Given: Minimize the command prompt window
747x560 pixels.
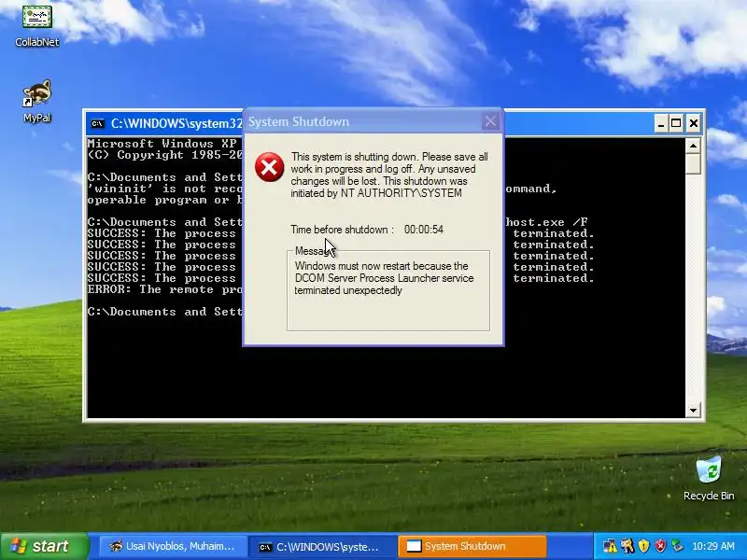Looking at the screenshot, I should click(x=661, y=124).
